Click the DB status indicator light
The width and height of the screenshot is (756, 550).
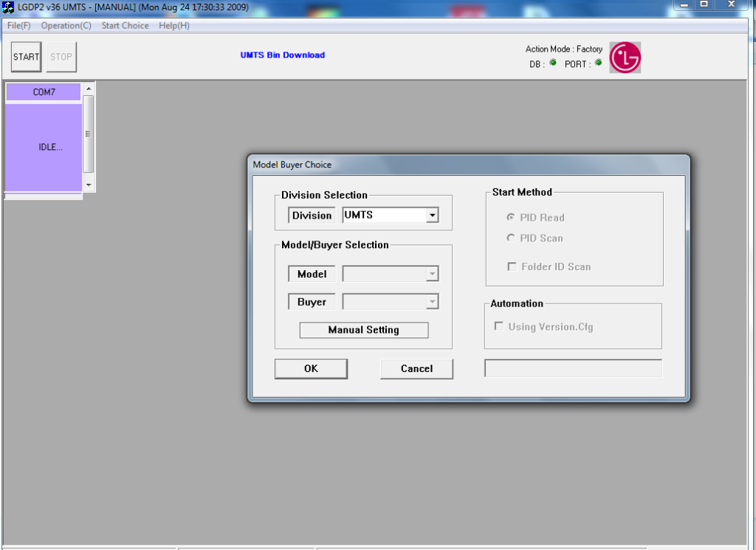click(553, 63)
